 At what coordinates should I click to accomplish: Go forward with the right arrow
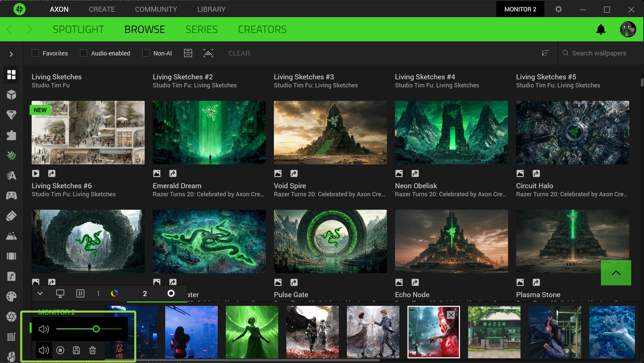pyautogui.click(x=30, y=30)
